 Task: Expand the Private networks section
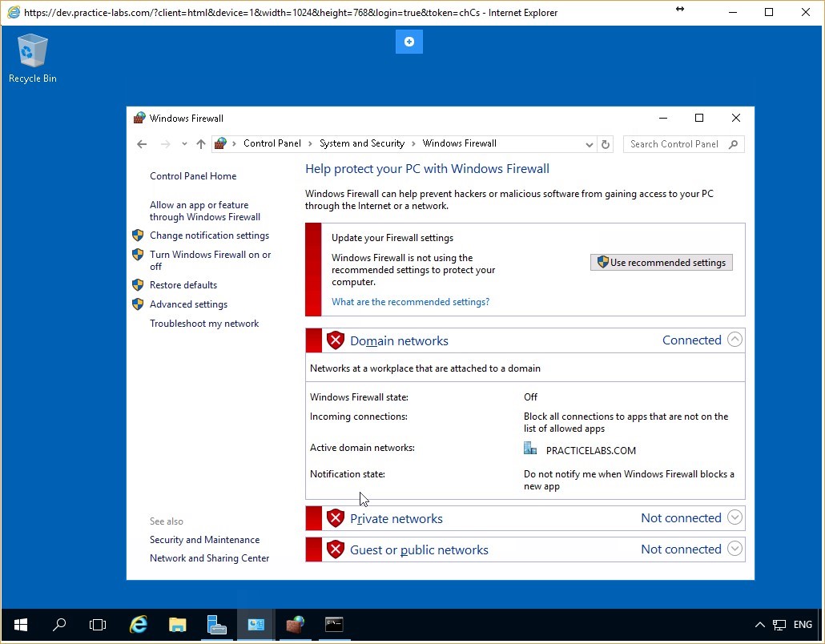[734, 517]
